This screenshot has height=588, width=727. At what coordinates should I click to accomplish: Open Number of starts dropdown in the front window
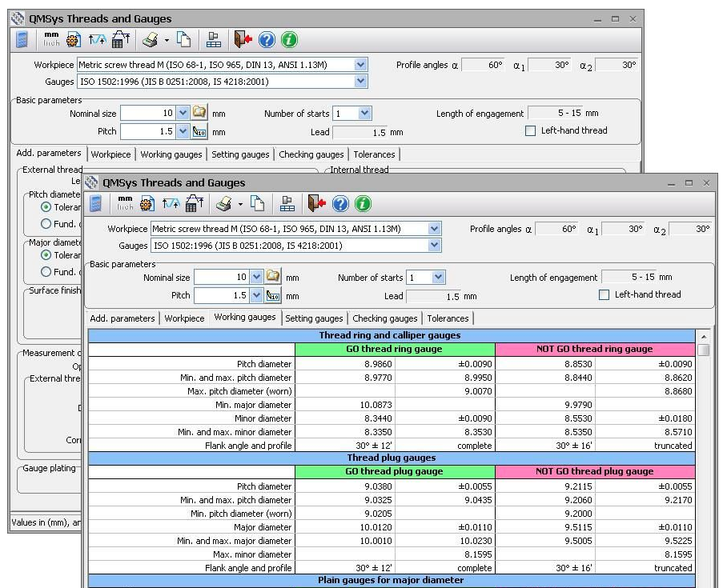(x=438, y=277)
